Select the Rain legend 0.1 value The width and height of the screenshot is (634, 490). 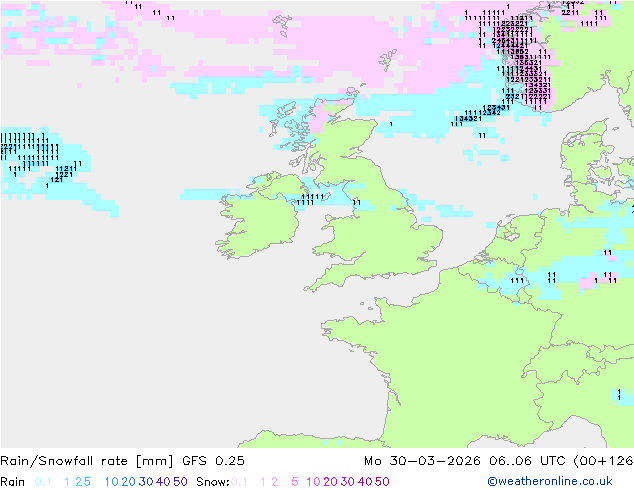click(x=43, y=482)
